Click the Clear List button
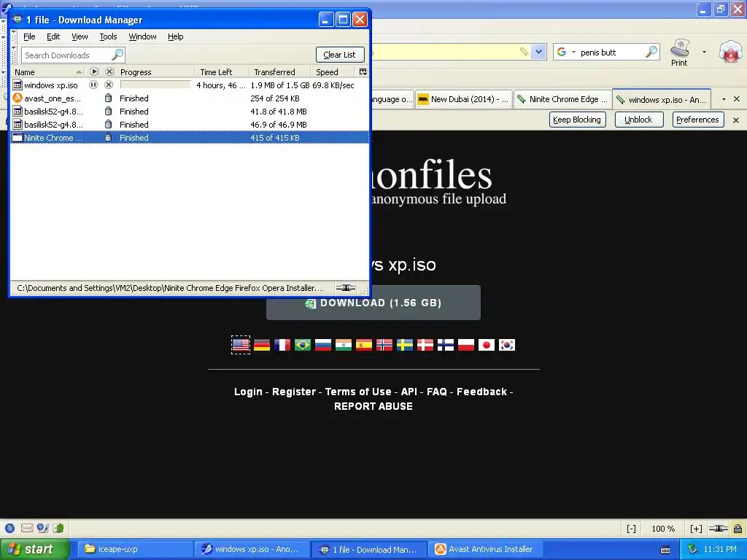Screen dimensions: 747x560 340,55
